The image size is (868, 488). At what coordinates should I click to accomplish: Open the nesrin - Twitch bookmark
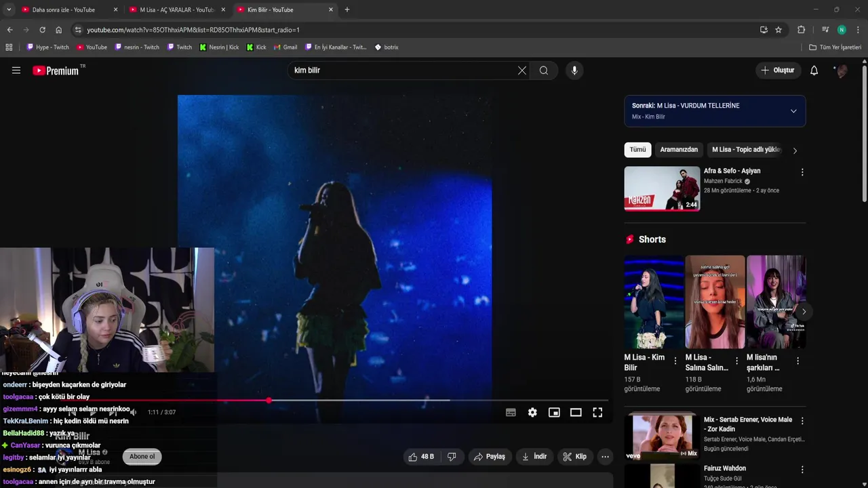137,47
